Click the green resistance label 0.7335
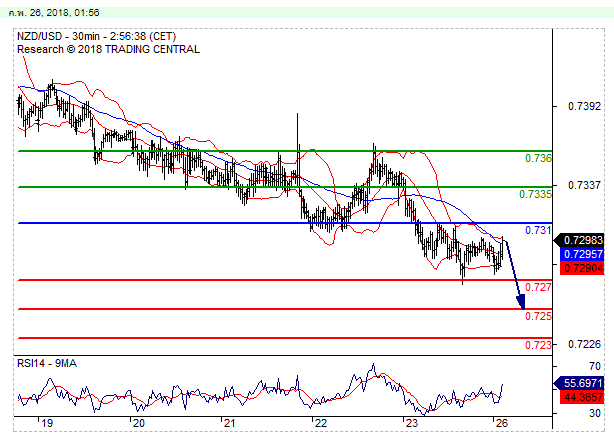The image size is (614, 435). coord(535,194)
